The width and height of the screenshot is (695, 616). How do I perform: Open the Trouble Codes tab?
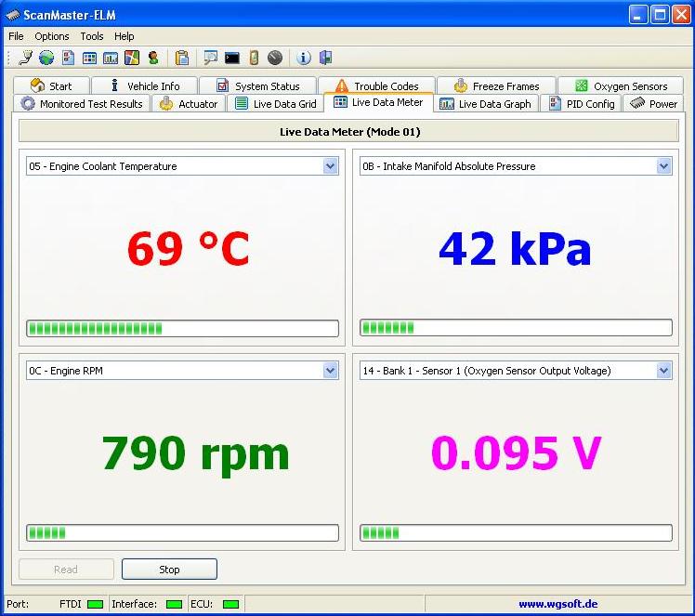click(376, 85)
